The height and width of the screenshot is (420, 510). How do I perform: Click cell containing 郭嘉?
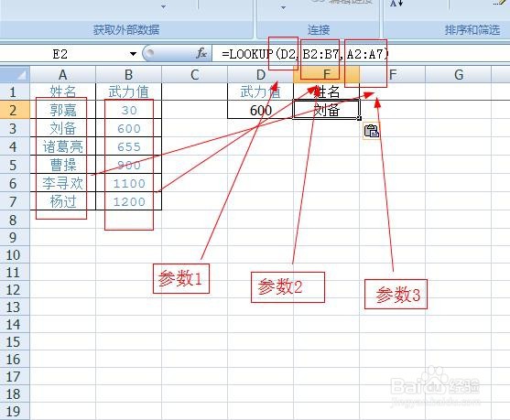click(63, 110)
